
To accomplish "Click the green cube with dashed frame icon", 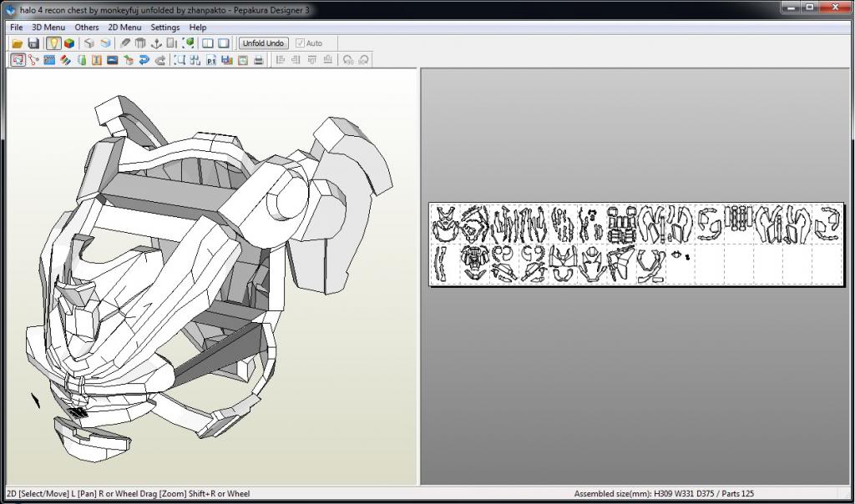I will click(x=188, y=43).
